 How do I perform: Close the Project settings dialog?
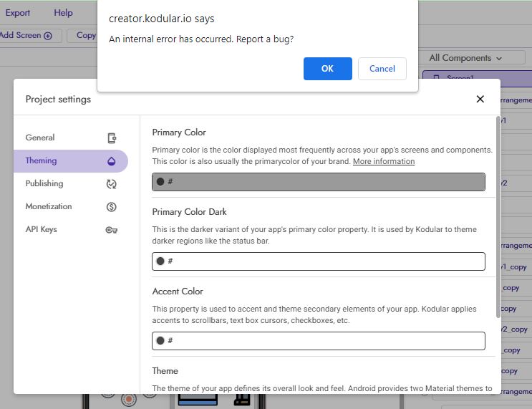coord(480,100)
